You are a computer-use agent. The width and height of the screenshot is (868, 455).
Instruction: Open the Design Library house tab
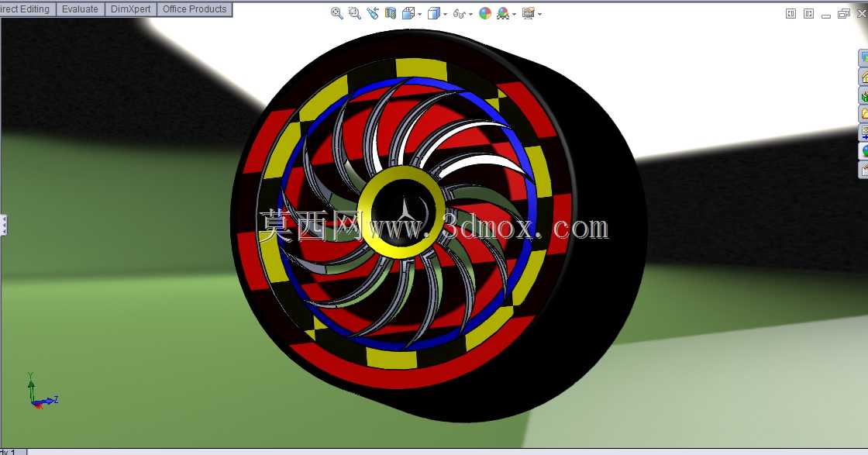coord(863,77)
